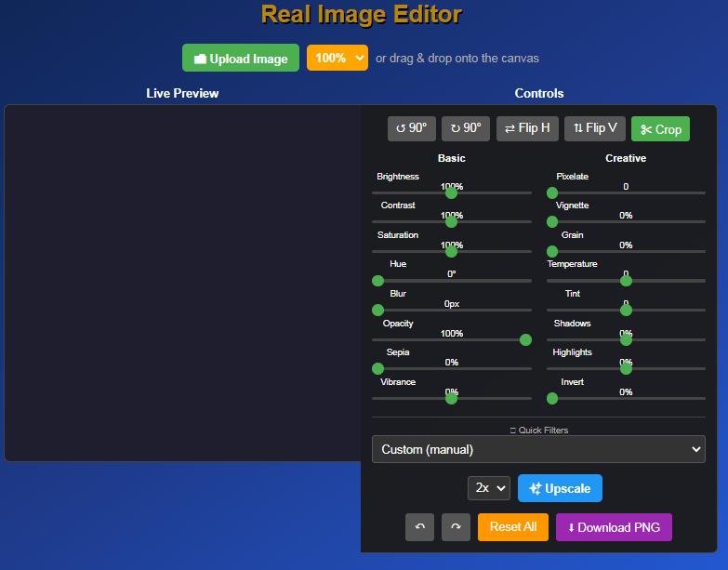This screenshot has width=728, height=570.
Task: Click the Saturation slider handle
Action: point(451,252)
